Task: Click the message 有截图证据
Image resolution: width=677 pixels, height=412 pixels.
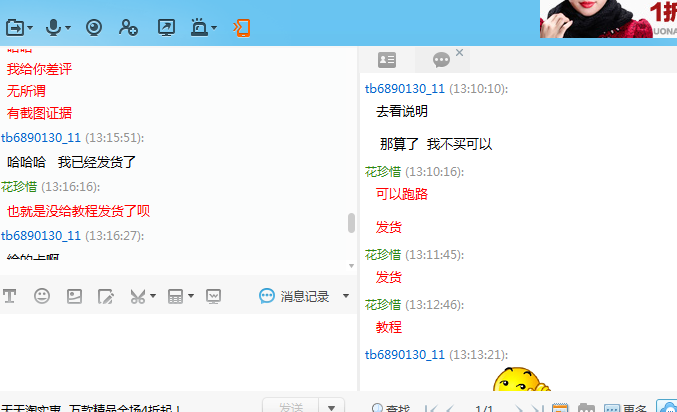Action: [39, 113]
